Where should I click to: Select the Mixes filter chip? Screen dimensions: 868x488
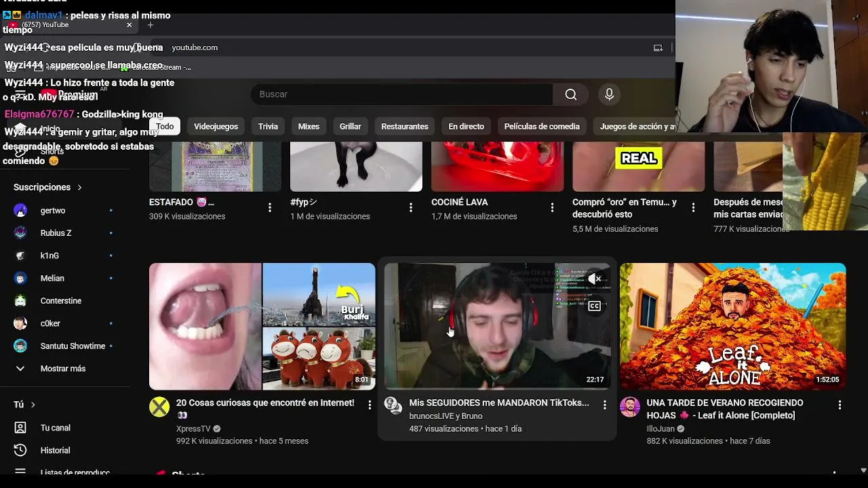click(x=309, y=126)
